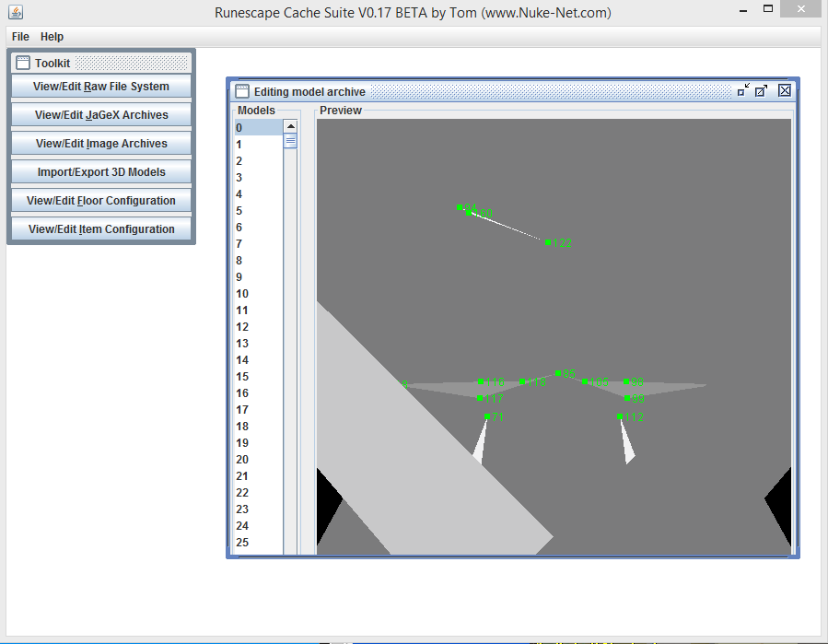This screenshot has height=644, width=828.
Task: Open the Help menu
Action: click(52, 37)
